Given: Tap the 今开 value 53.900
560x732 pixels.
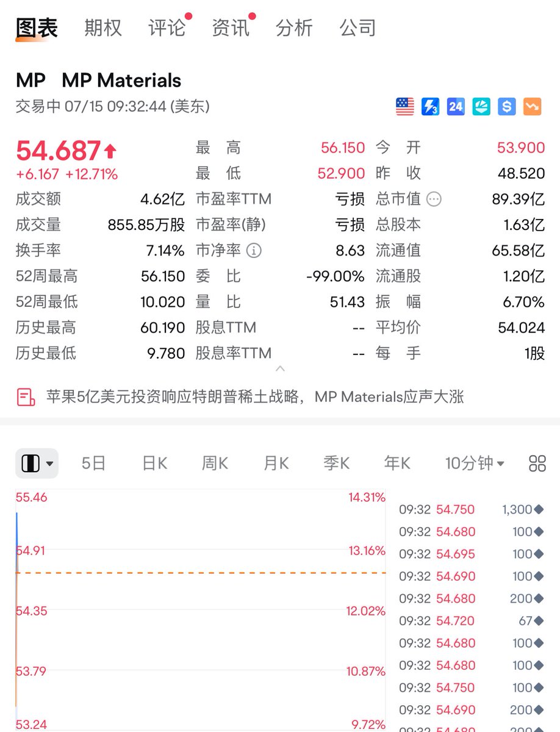Looking at the screenshot, I should point(521,148).
